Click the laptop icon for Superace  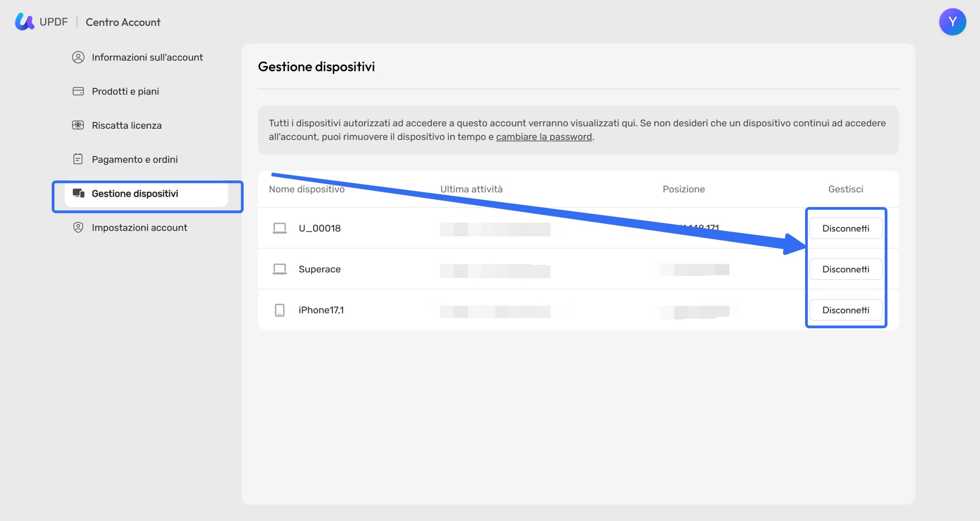[279, 269]
